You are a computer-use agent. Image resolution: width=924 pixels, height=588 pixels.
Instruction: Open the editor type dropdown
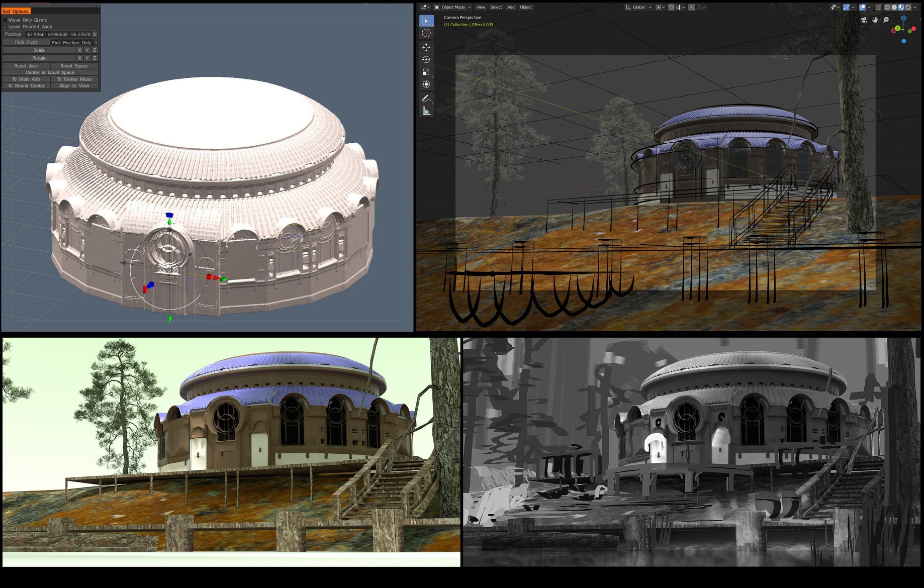tap(425, 7)
